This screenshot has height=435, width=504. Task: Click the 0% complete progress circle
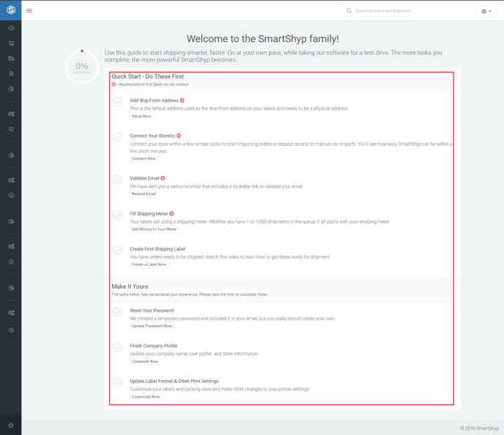click(82, 67)
